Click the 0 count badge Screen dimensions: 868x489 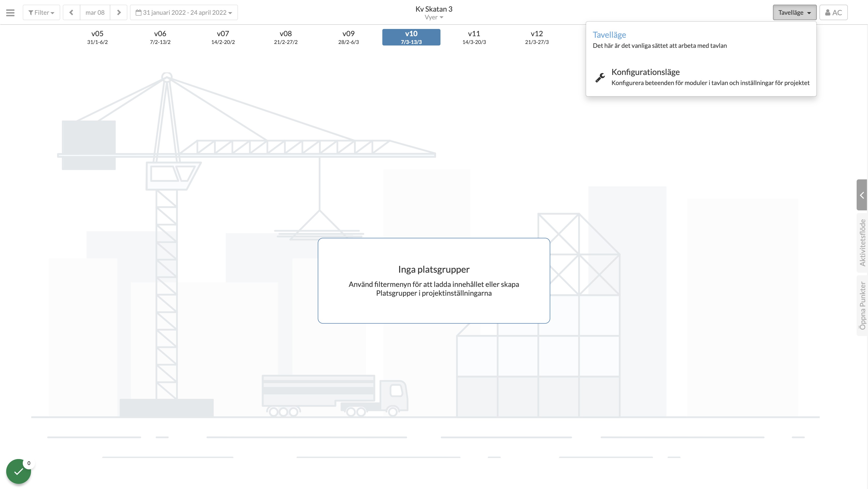(x=29, y=463)
